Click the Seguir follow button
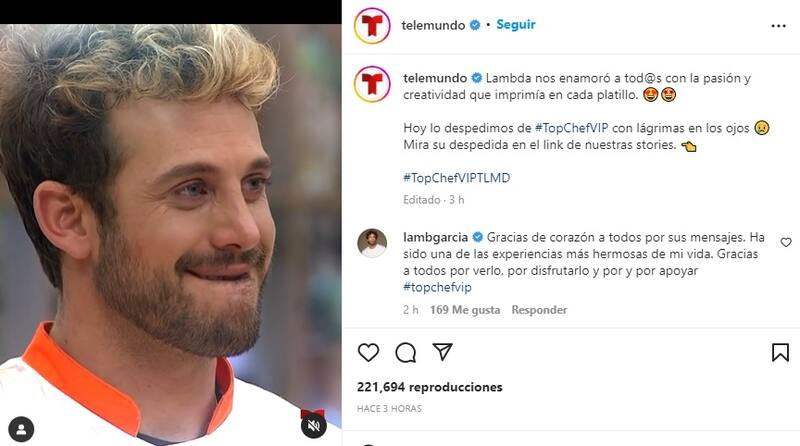This screenshot has width=800, height=446. coord(516,24)
